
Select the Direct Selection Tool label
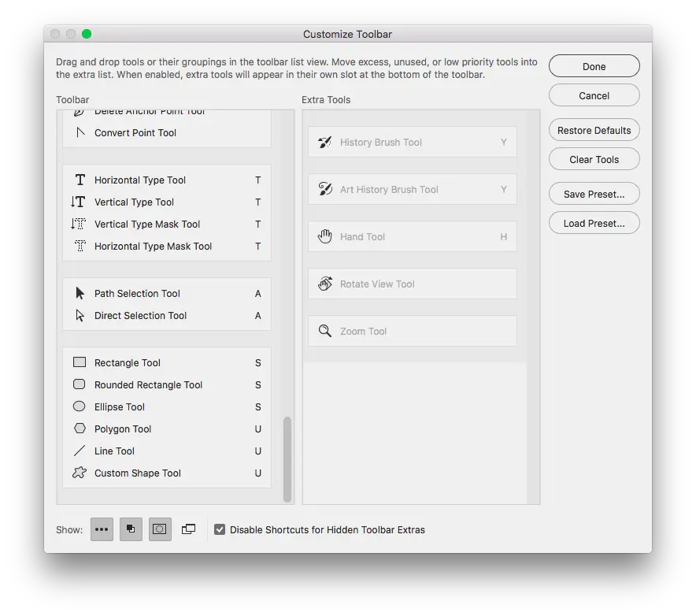pyautogui.click(x=140, y=315)
